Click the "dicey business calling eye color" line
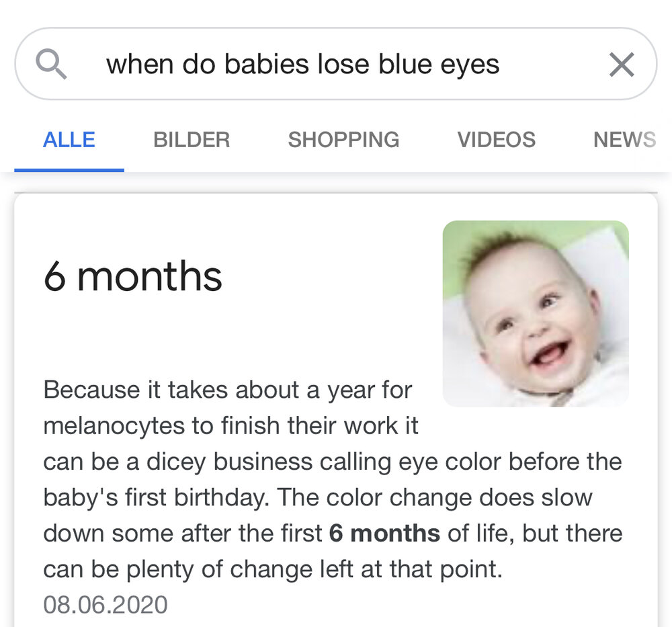The image size is (672, 627). 333,462
